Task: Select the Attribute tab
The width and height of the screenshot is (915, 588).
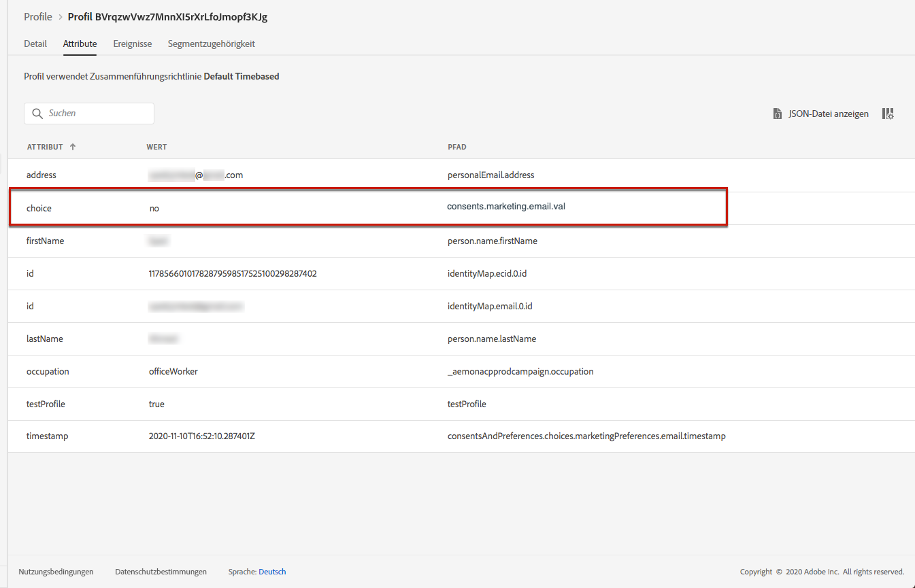Action: click(x=80, y=44)
